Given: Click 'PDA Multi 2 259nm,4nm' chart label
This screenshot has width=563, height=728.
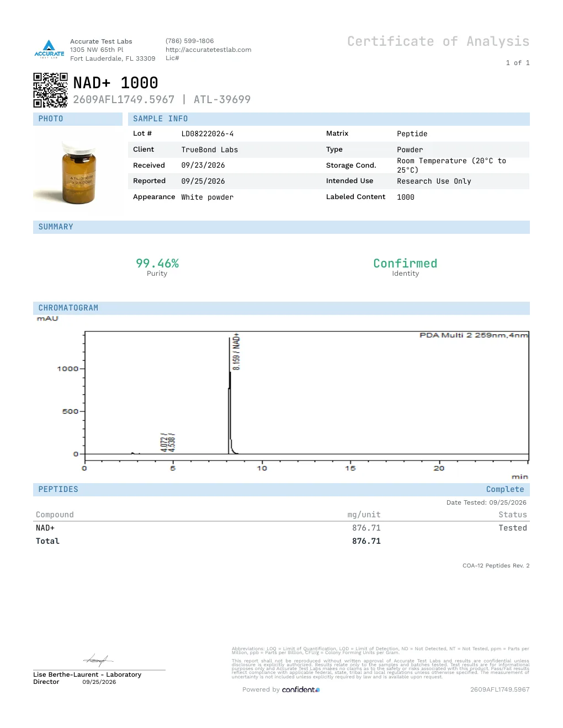Looking at the screenshot, I should 474,335.
